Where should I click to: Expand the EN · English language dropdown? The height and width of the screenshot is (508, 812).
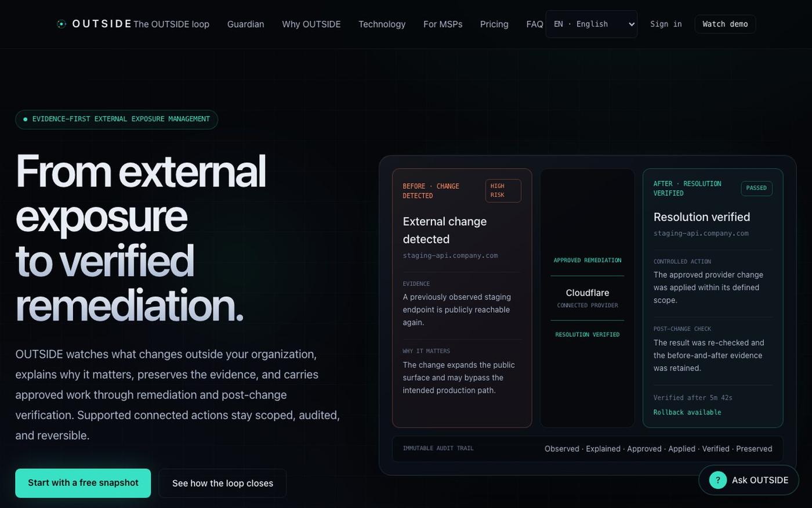[591, 24]
